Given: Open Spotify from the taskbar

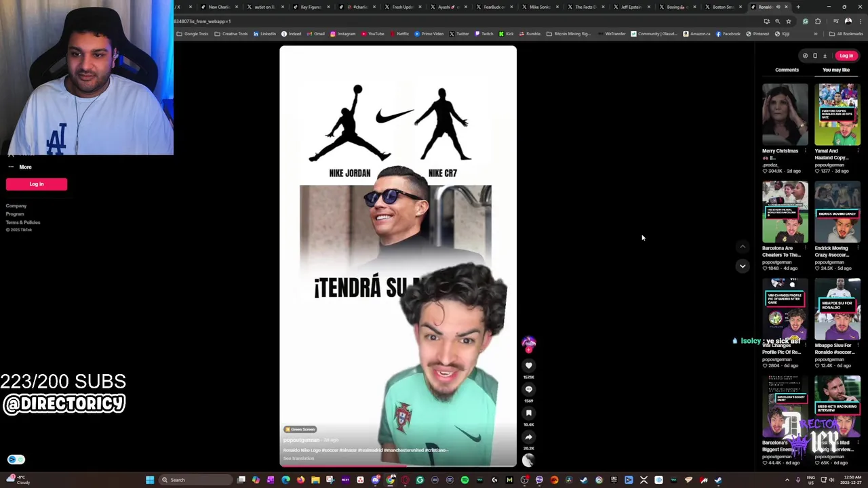Looking at the screenshot, I should 465,480.
